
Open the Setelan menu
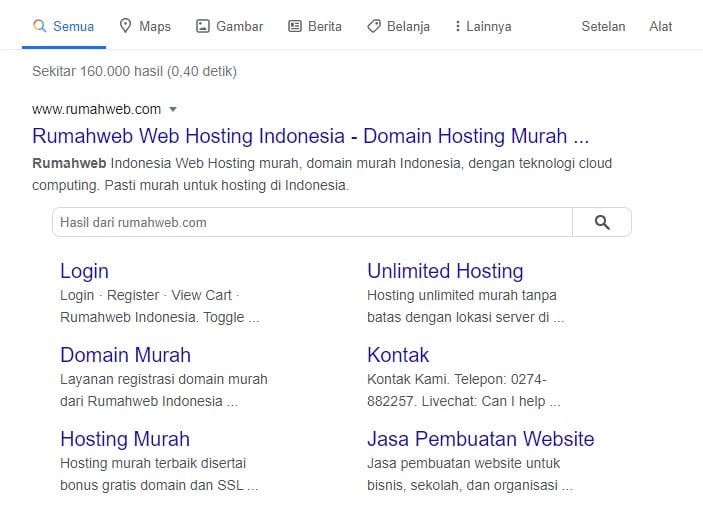point(603,26)
